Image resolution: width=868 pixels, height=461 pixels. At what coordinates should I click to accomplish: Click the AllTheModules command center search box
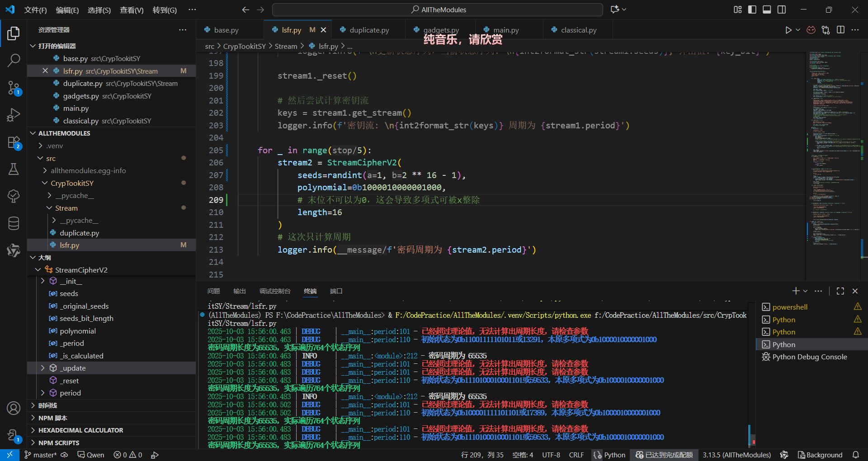coord(438,9)
